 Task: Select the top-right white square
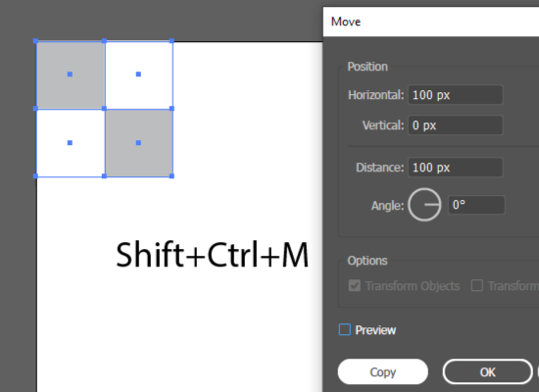[138, 74]
